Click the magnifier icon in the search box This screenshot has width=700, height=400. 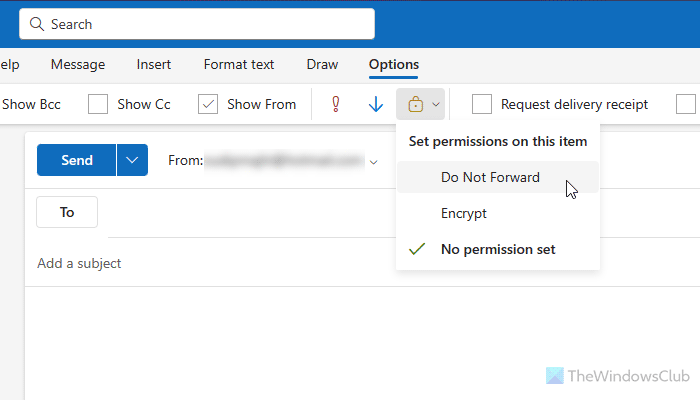click(x=37, y=24)
